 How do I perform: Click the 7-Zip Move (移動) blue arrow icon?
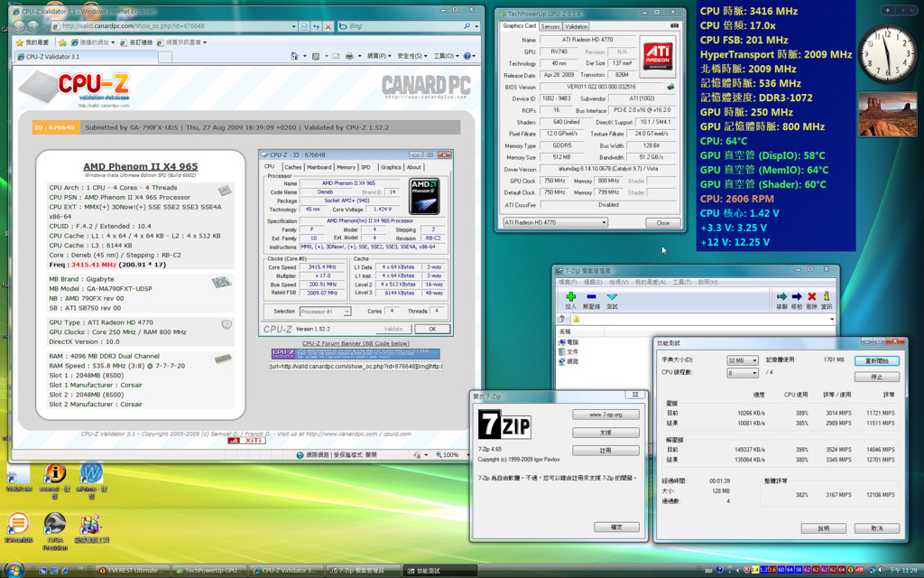pyautogui.click(x=797, y=296)
